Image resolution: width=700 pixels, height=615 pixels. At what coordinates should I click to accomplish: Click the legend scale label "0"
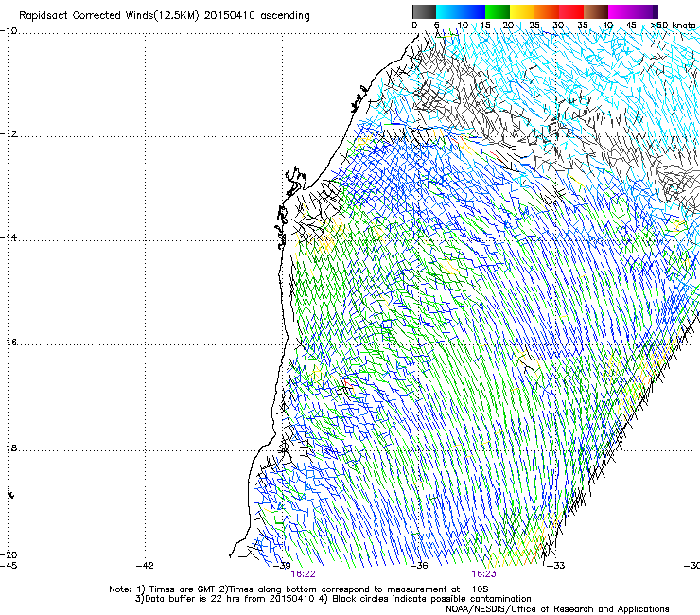click(414, 26)
